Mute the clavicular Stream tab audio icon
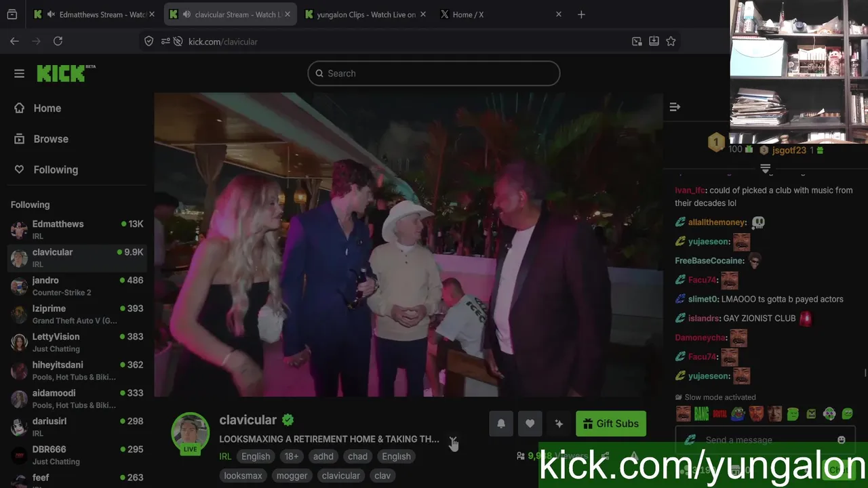Screen dimensions: 868x488 pos(186,14)
